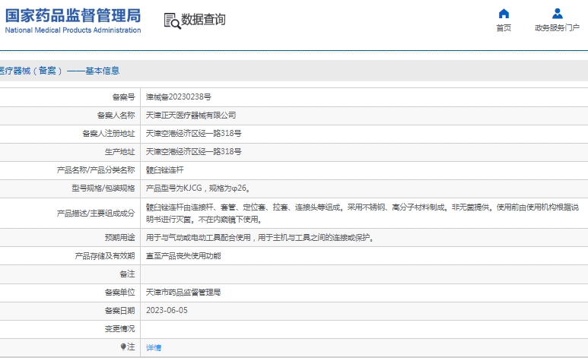Click the 首页 text label
The image size is (588, 364).
point(504,28)
